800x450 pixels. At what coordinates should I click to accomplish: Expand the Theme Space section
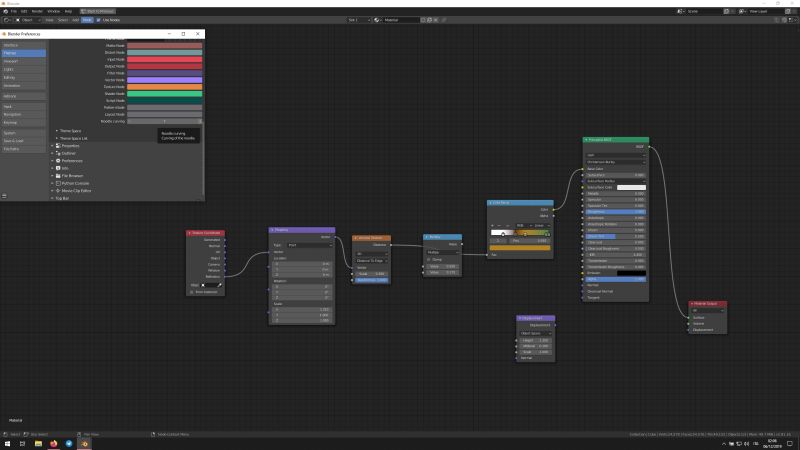coord(68,131)
